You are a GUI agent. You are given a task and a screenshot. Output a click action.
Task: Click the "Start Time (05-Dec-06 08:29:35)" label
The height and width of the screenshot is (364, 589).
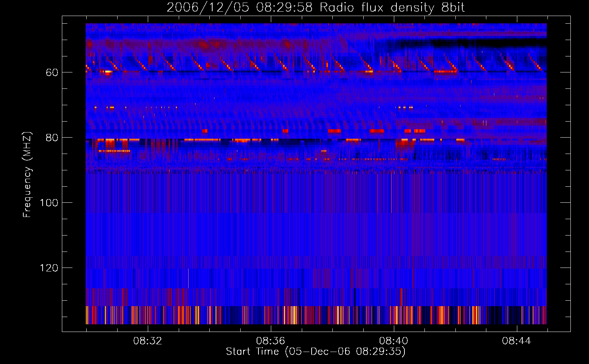click(x=316, y=352)
